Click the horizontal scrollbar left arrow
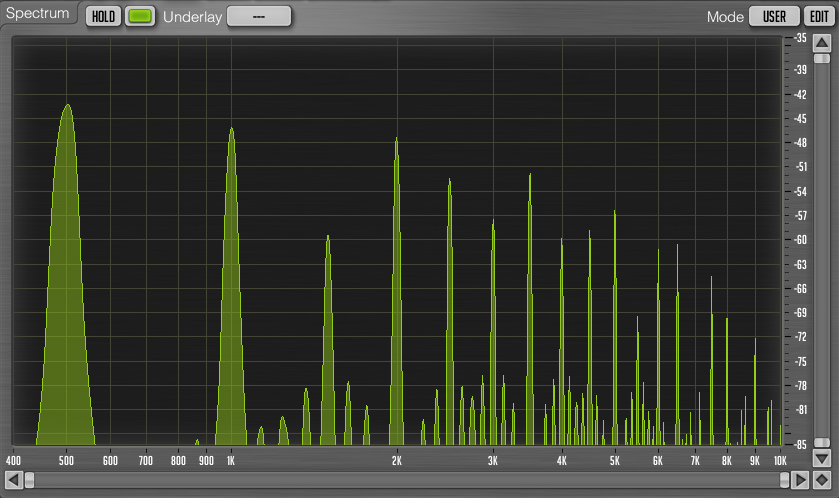839x498 pixels. click(x=13, y=481)
